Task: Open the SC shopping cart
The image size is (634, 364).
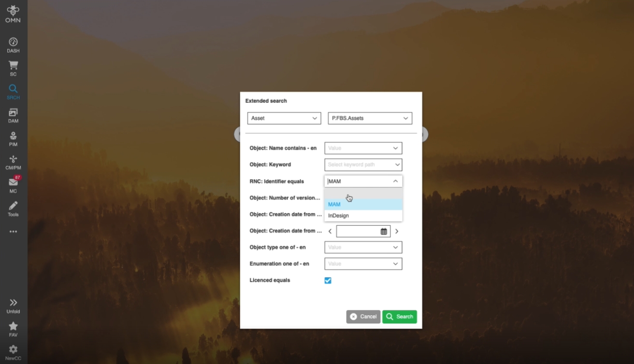Action: pyautogui.click(x=13, y=68)
